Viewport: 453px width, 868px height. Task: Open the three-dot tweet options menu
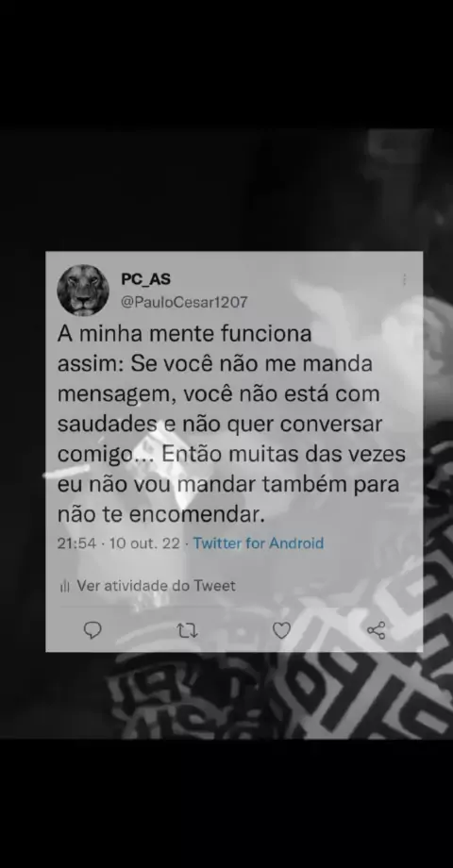[404, 279]
